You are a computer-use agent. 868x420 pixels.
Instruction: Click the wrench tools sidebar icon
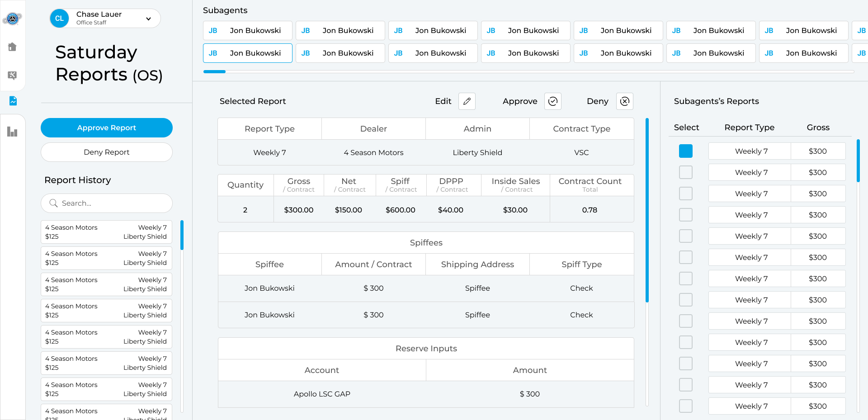(x=12, y=75)
